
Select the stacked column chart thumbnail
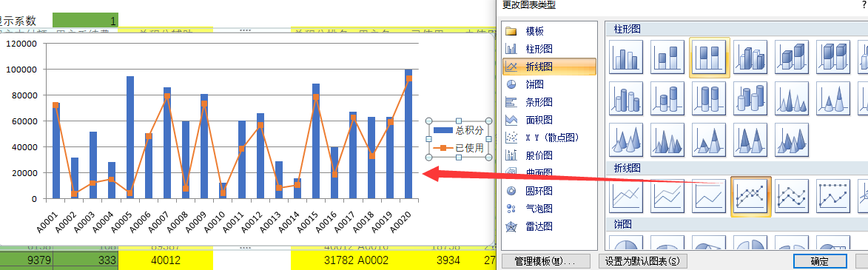(667, 56)
